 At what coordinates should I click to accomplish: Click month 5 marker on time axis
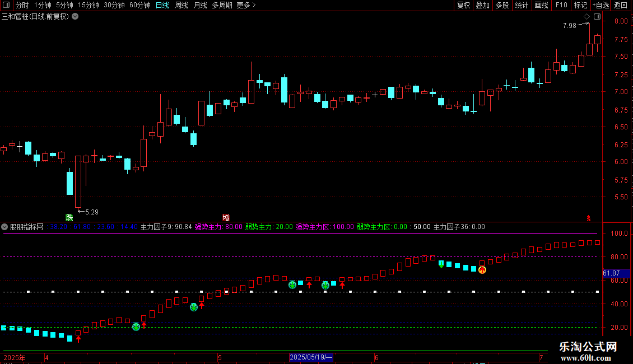click(220, 357)
